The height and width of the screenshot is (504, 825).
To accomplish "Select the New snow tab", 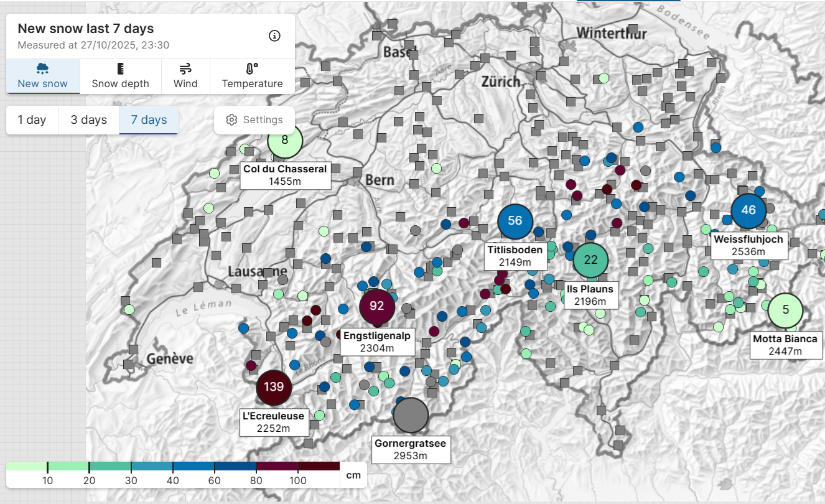I will tap(43, 77).
